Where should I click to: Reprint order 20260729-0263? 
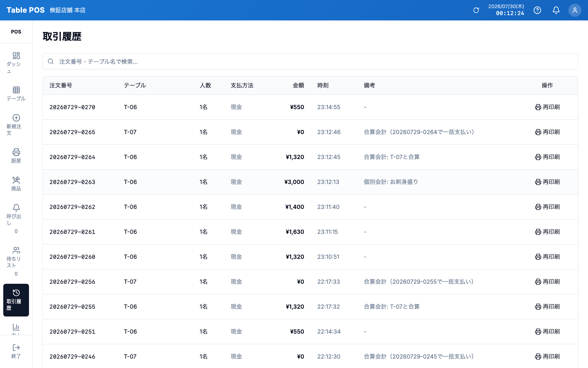(x=547, y=182)
